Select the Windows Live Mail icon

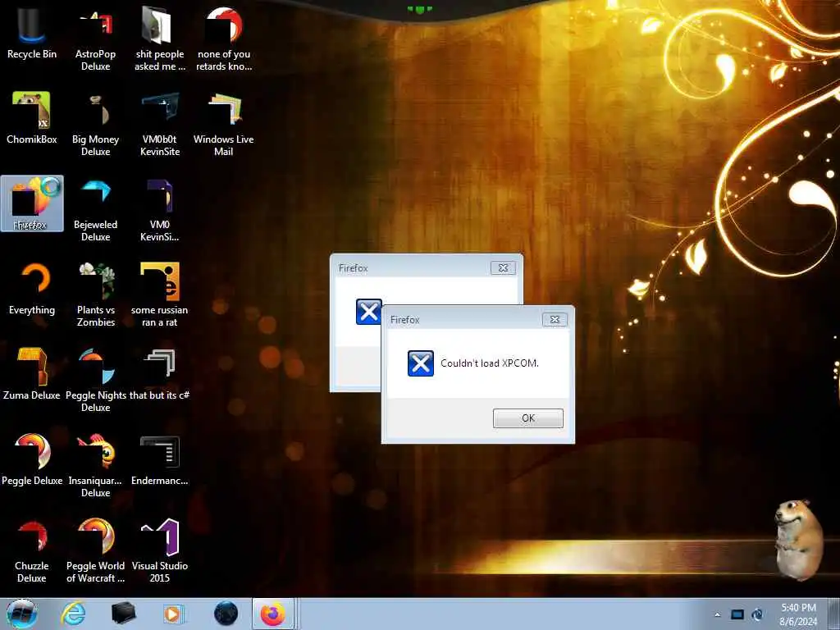[223, 125]
